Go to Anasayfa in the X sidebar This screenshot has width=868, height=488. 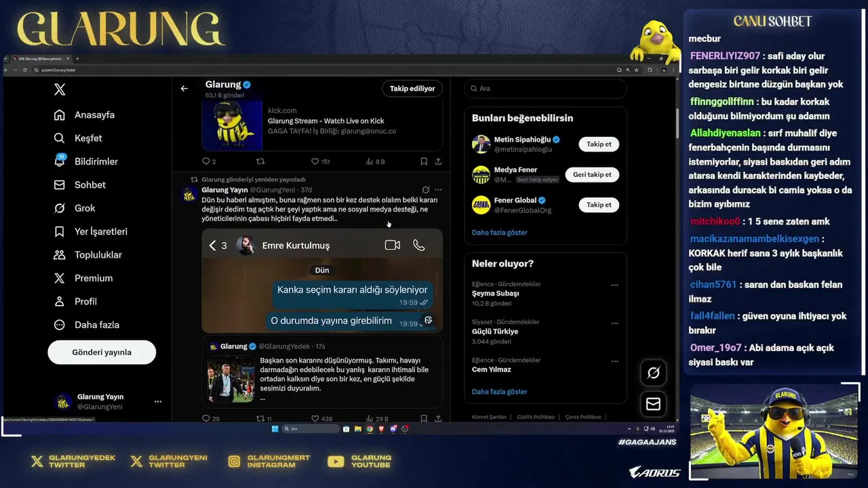(84, 115)
